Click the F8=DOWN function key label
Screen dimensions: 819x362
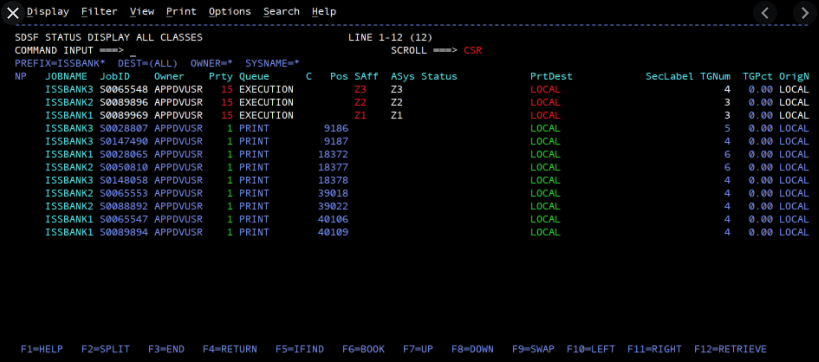coord(473,349)
